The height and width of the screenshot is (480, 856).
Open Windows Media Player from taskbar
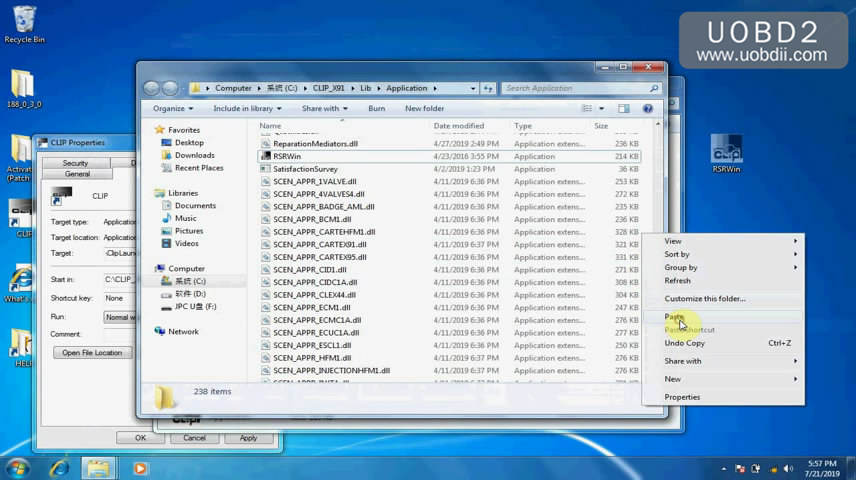139,467
